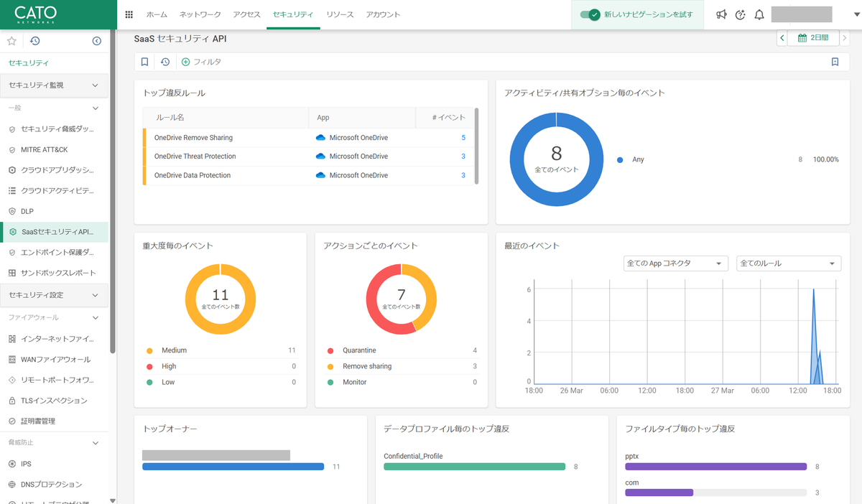This screenshot has height=504, width=862.
Task: Switch to the アカウント tab
Action: coord(383,14)
